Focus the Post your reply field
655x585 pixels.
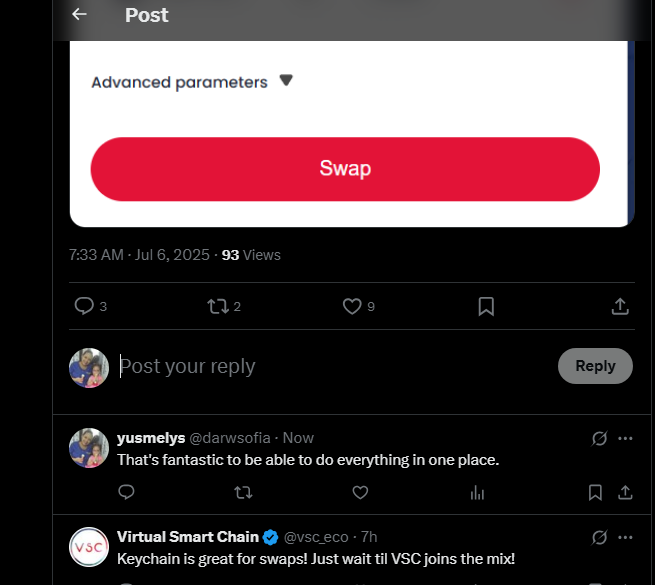(334, 366)
